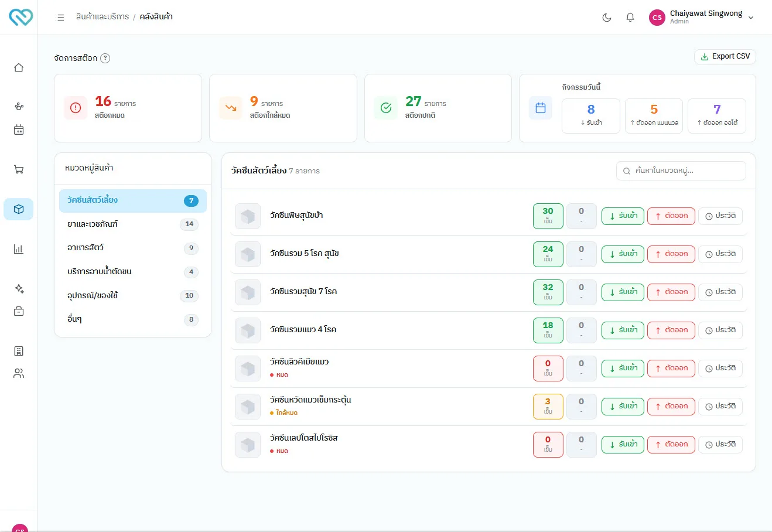
Task: Click the Export CSV button
Action: [x=725, y=57]
